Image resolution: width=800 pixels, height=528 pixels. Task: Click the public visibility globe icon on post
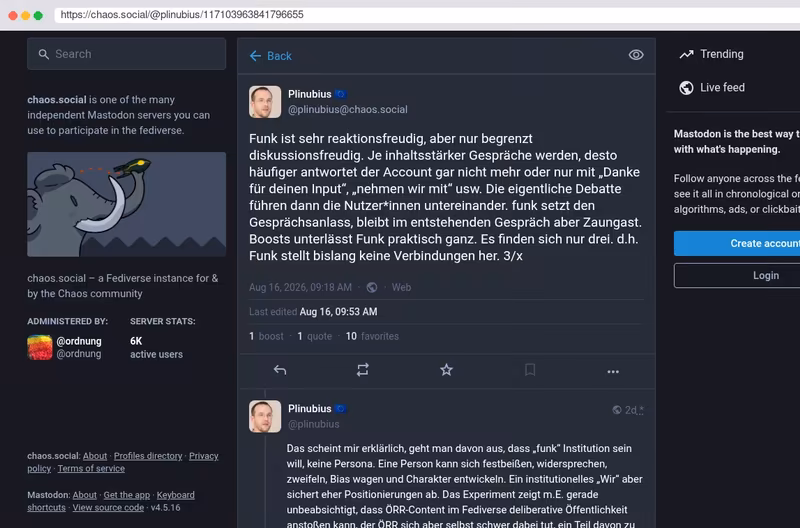pos(372,287)
